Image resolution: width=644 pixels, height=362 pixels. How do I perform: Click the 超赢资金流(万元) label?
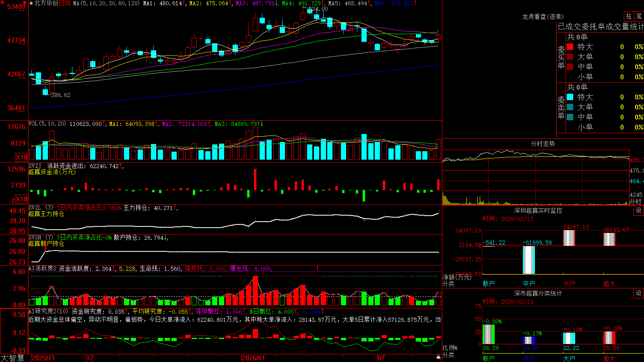(52, 172)
